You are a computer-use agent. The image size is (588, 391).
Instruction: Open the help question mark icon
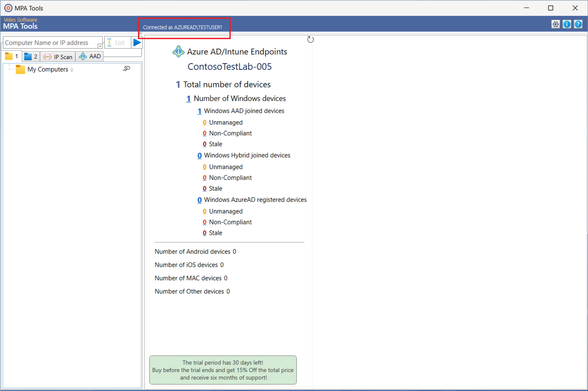point(578,24)
